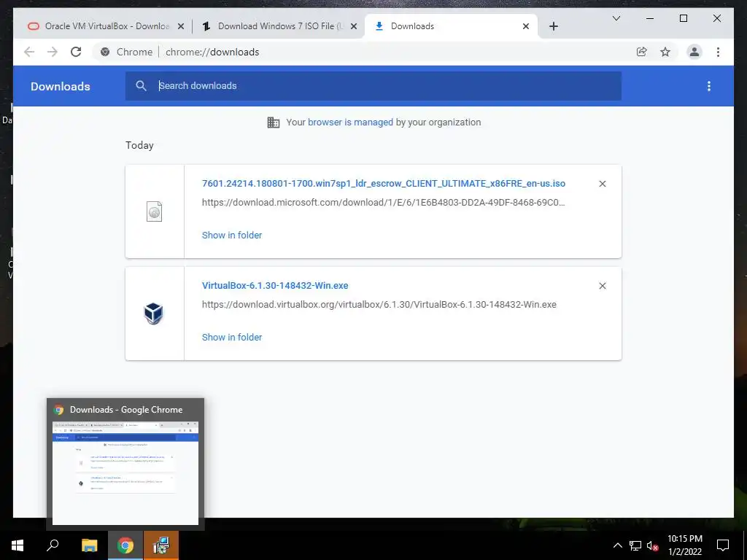The width and height of the screenshot is (747, 560).
Task: Remove VirtualBox-6.1.30 entry from list
Action: (x=602, y=286)
